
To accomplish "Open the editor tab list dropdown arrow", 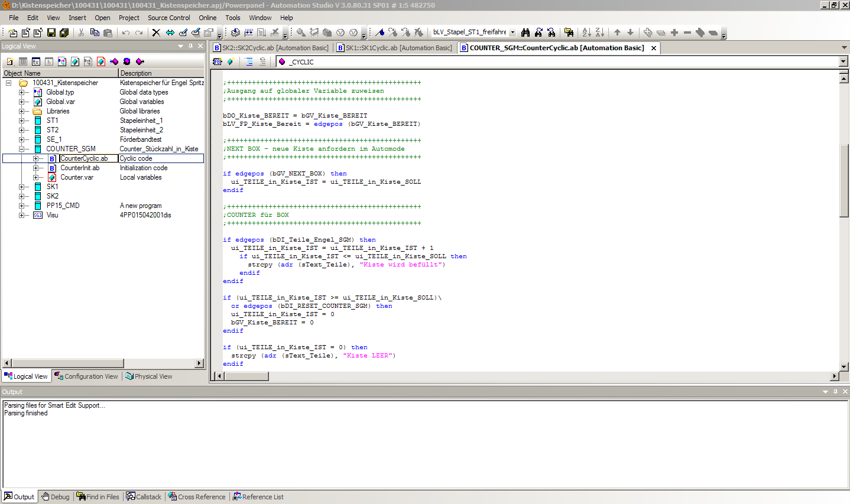I will coord(844,48).
